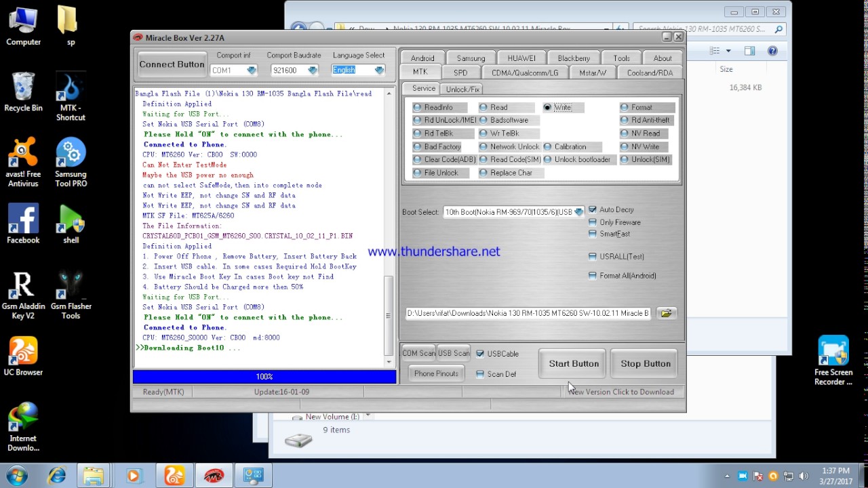Click the log panel vertical scrollbar
This screenshot has width=868, height=488.
[x=389, y=227]
